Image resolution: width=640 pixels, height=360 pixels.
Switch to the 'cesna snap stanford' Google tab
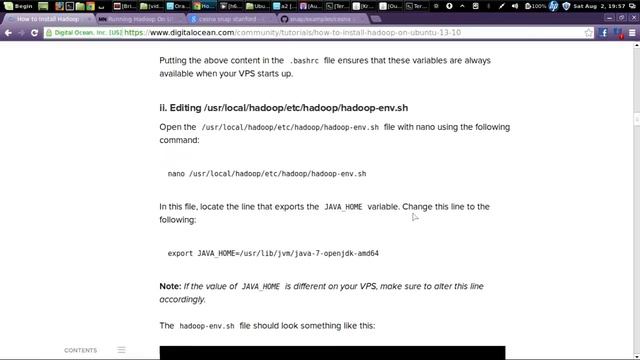point(233,19)
